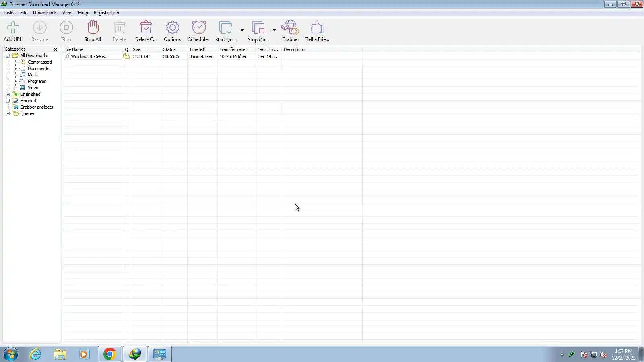Expand the Unfinished category node
This screenshot has height=362, width=644.
(8, 95)
